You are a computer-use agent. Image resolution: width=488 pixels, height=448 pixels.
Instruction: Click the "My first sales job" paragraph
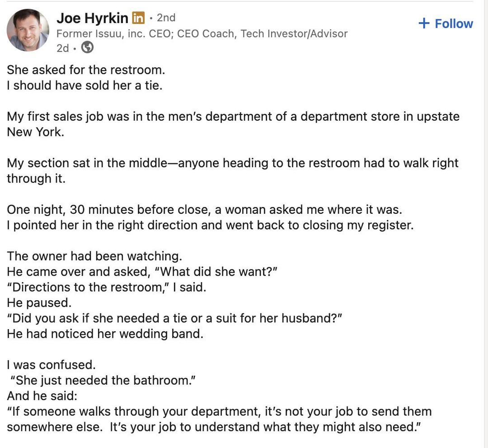[233, 117]
